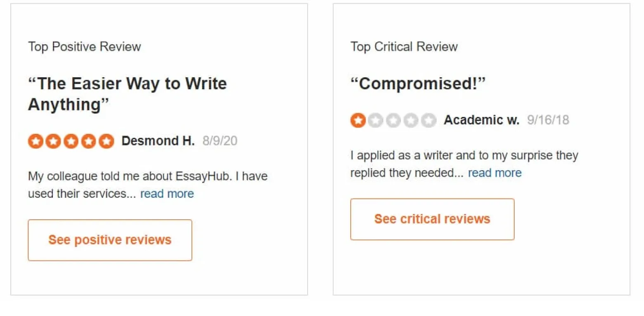
Task: Click the fifth star of Desmond H.'s rating
Action: pos(107,142)
